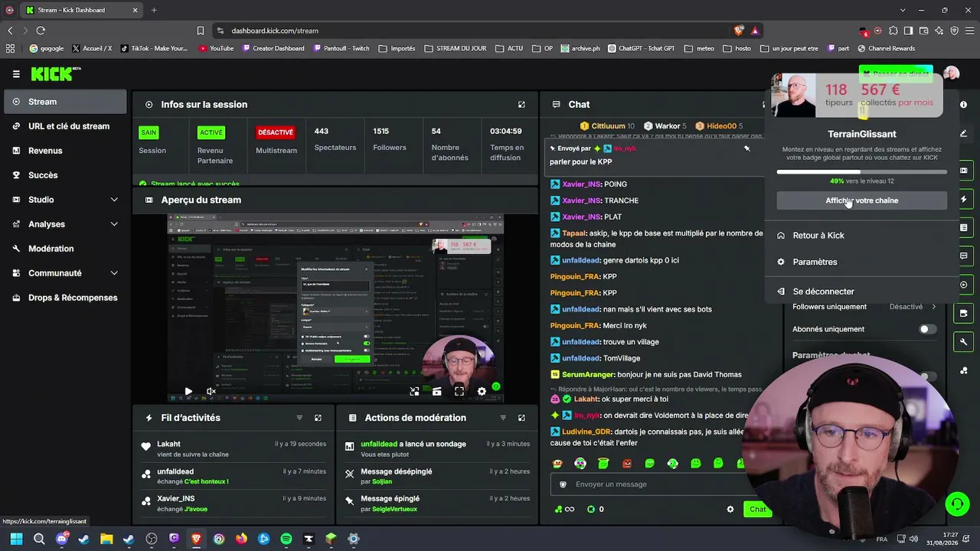Bookmark this page using the bookmark icon

201,31
